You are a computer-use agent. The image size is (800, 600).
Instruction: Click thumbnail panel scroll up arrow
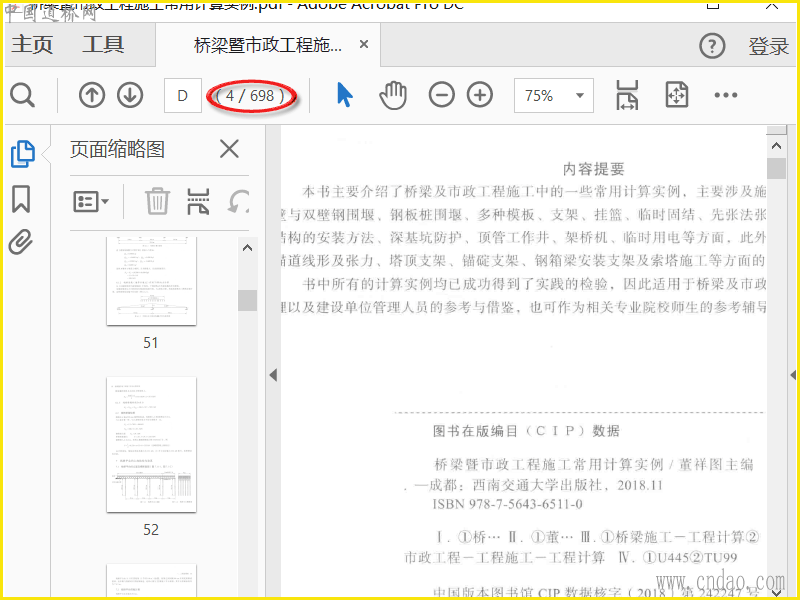click(x=247, y=248)
